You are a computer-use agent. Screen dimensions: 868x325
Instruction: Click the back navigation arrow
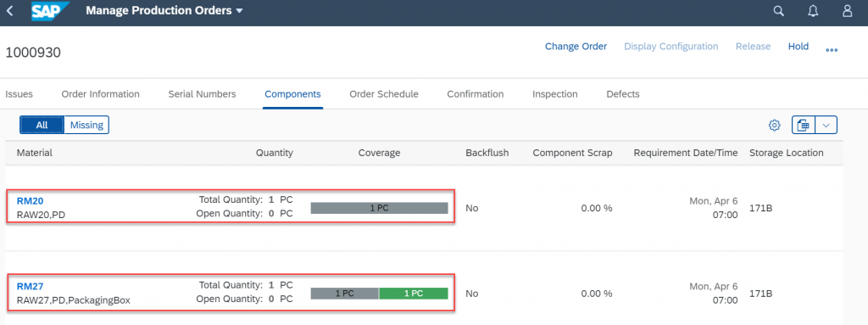click(x=10, y=10)
